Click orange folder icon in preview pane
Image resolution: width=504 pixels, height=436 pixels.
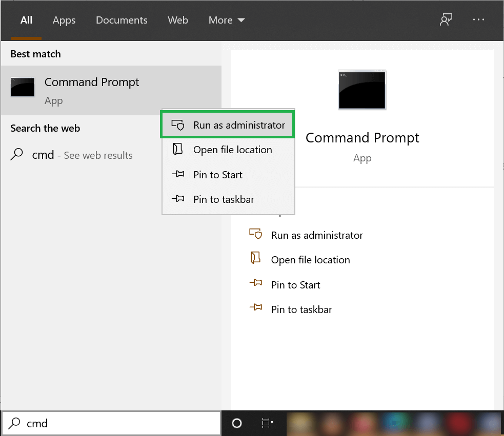[255, 258]
